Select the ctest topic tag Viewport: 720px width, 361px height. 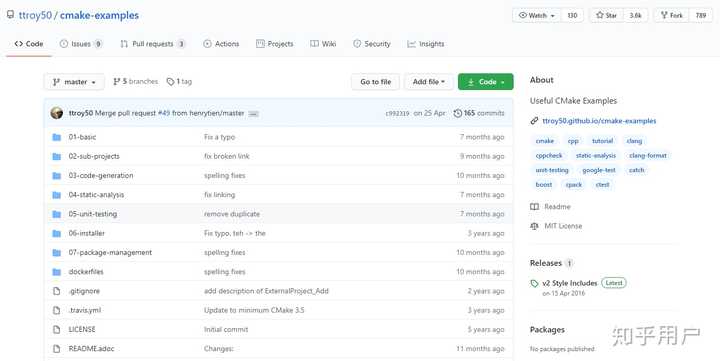tap(602, 185)
